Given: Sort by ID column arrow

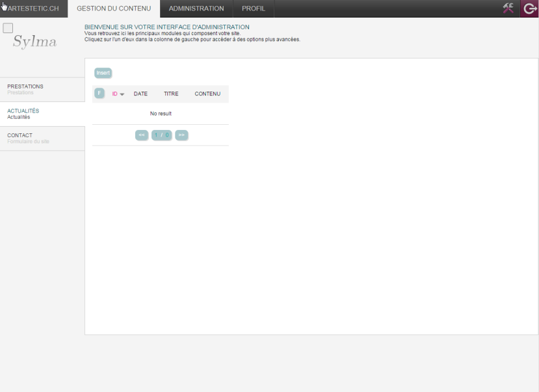Looking at the screenshot, I should click(122, 94).
